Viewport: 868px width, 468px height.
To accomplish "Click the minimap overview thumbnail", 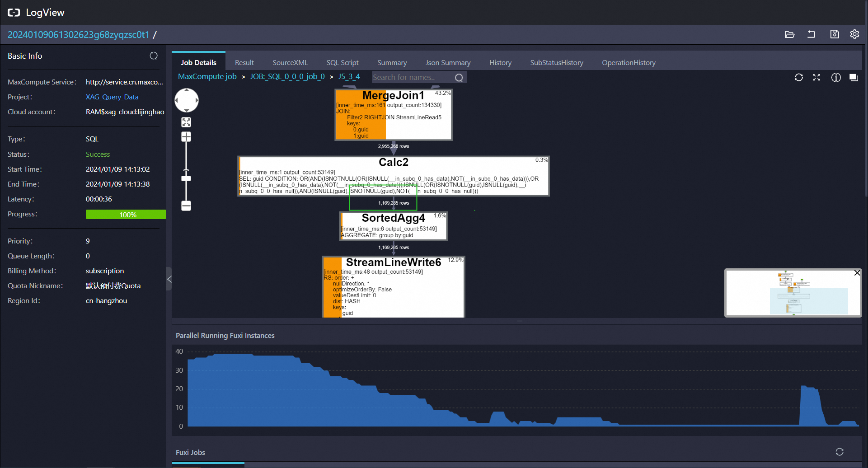I will [x=793, y=294].
